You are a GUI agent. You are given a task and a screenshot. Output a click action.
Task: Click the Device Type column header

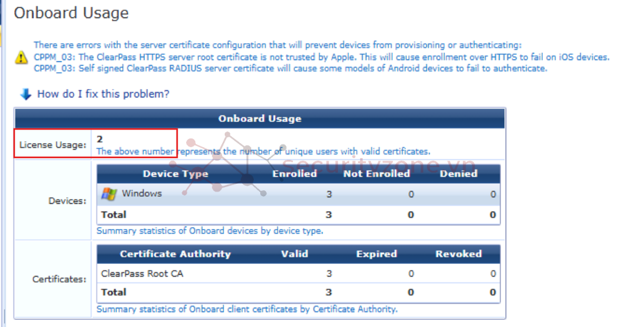click(175, 173)
